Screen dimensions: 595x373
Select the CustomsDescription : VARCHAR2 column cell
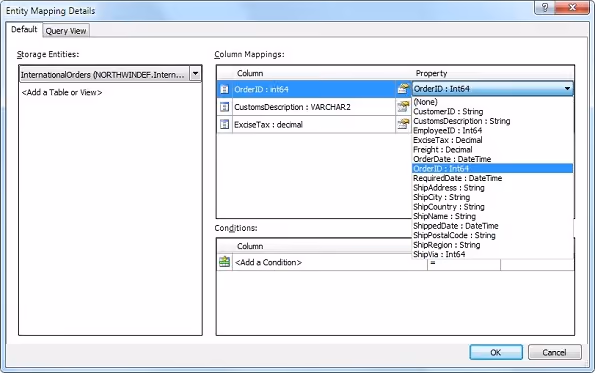313,107
